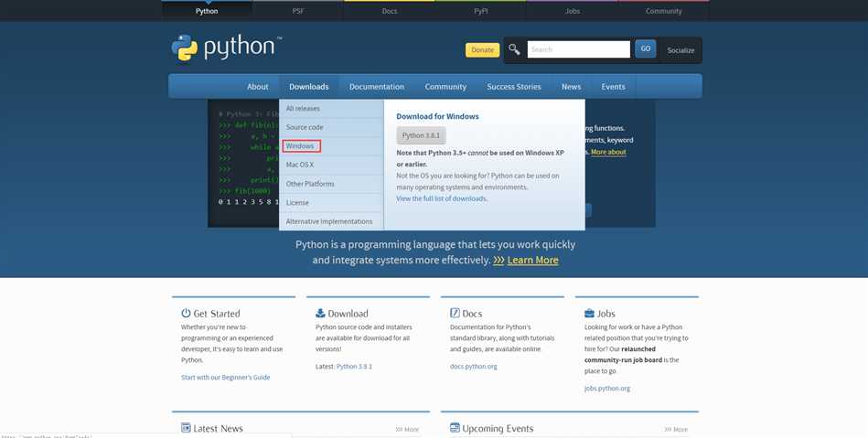Open the Community top tab
The width and height of the screenshot is (868, 438).
click(x=663, y=11)
